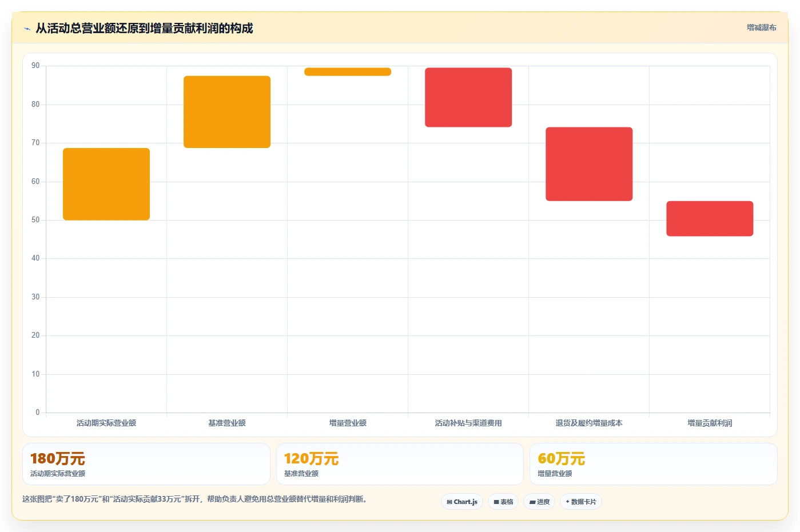This screenshot has width=800, height=532.
Task: Click the footnote text starting with 这张图把
Action: click(194, 499)
